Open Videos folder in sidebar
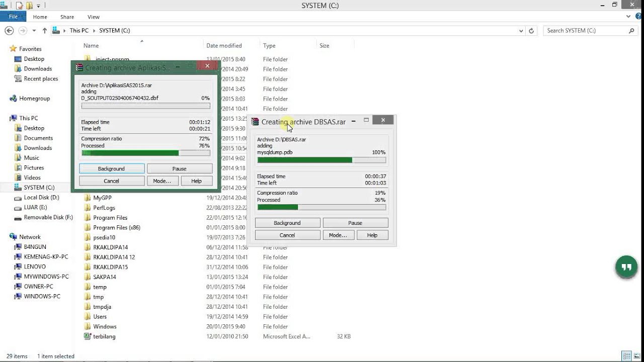Image resolution: width=644 pixels, height=362 pixels. (32, 177)
